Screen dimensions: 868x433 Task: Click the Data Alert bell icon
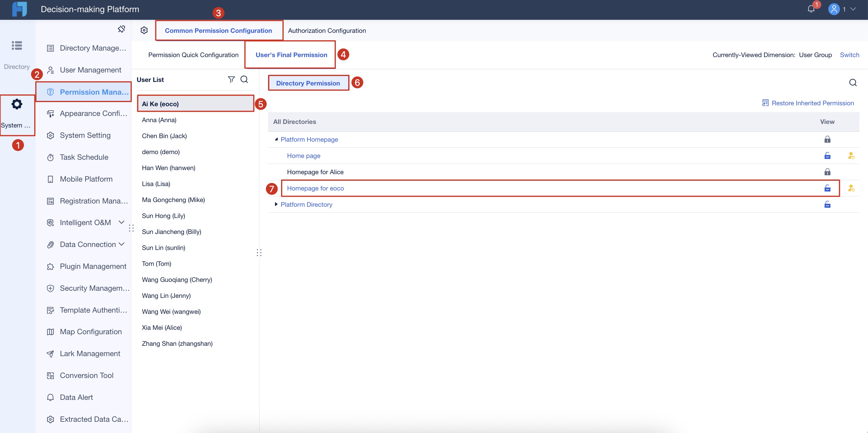click(x=51, y=398)
